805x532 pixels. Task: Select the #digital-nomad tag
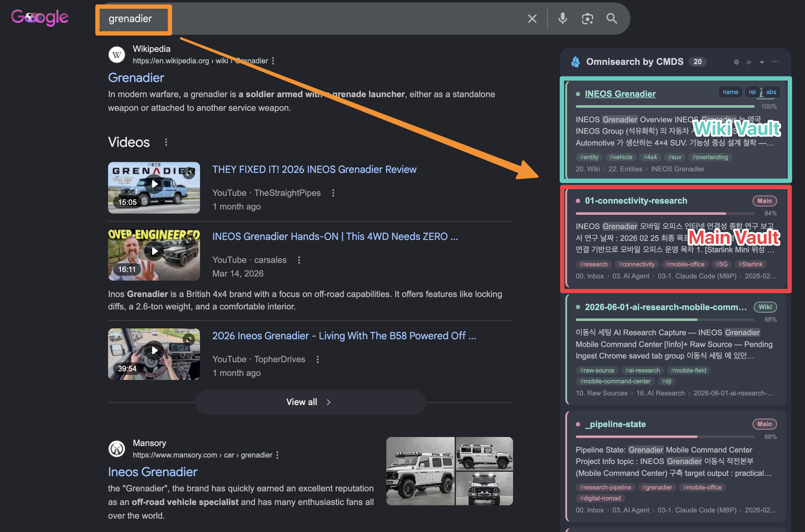[600, 498]
